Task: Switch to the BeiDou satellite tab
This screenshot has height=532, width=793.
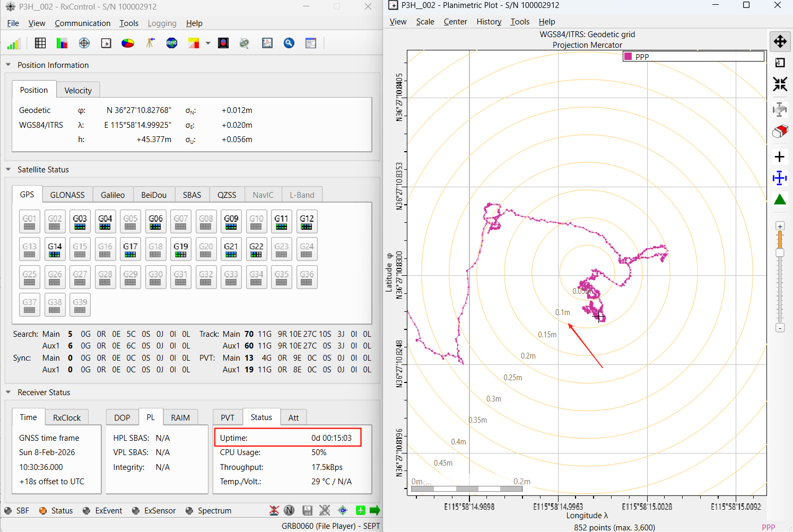Action: [154, 195]
